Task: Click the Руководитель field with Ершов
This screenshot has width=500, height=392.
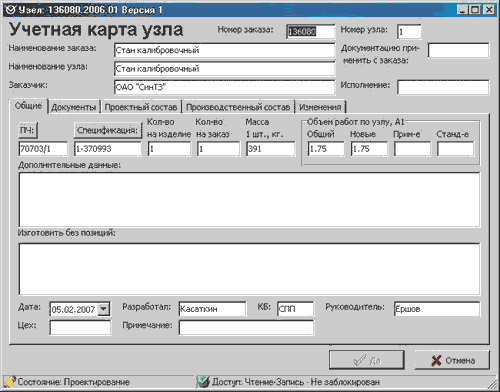Action: pyautogui.click(x=437, y=309)
